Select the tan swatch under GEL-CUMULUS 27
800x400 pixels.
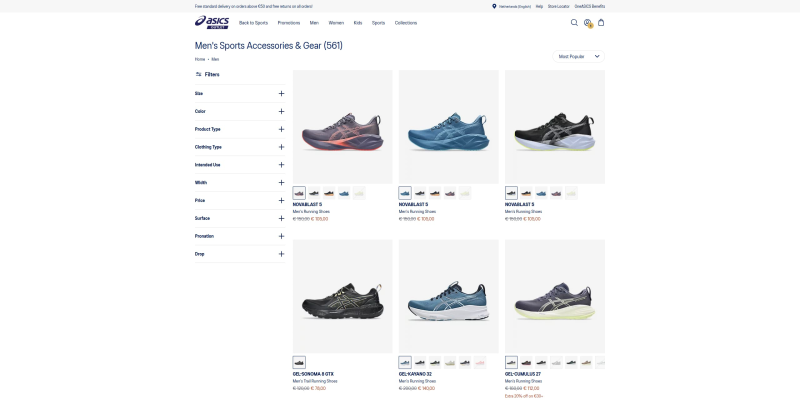click(586, 362)
